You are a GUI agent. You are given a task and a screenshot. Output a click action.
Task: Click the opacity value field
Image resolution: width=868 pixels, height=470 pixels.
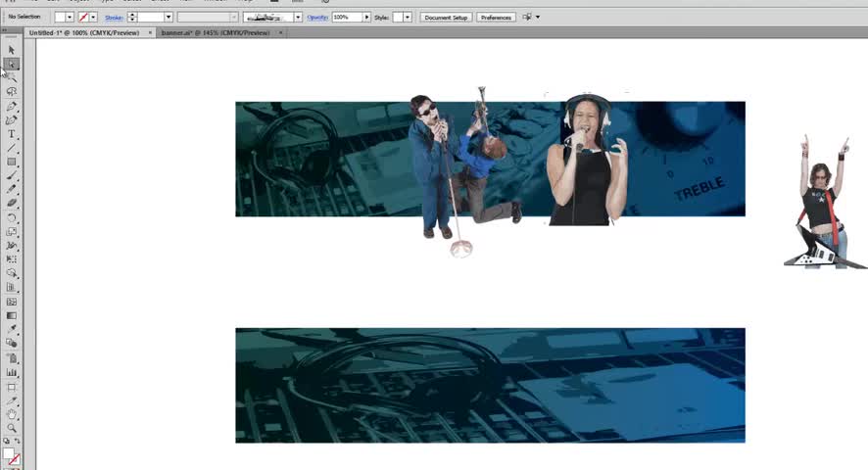click(347, 18)
